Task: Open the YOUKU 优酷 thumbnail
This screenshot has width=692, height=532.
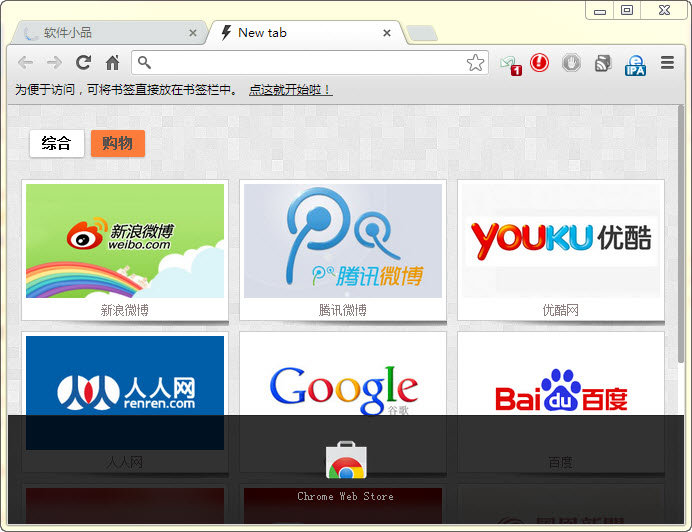Action: (561, 241)
